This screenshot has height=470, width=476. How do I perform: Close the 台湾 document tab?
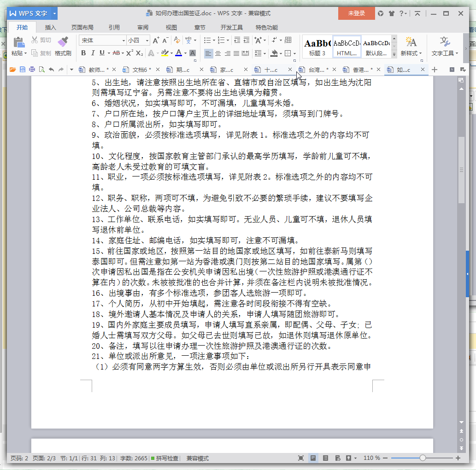334,70
